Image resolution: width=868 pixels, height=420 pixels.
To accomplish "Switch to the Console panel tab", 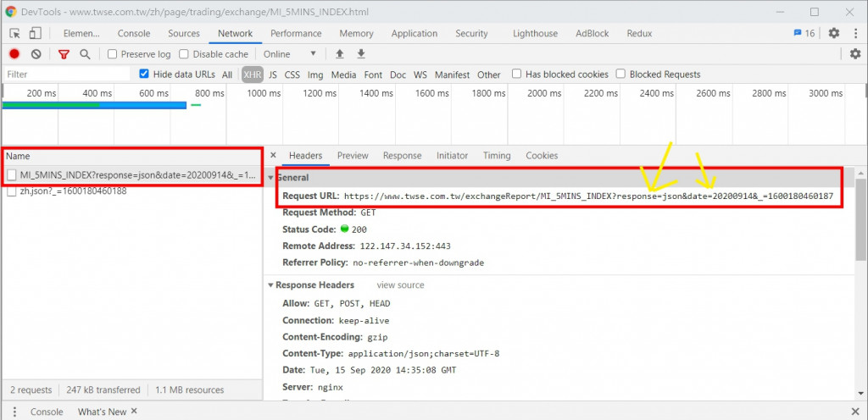I will (x=134, y=33).
